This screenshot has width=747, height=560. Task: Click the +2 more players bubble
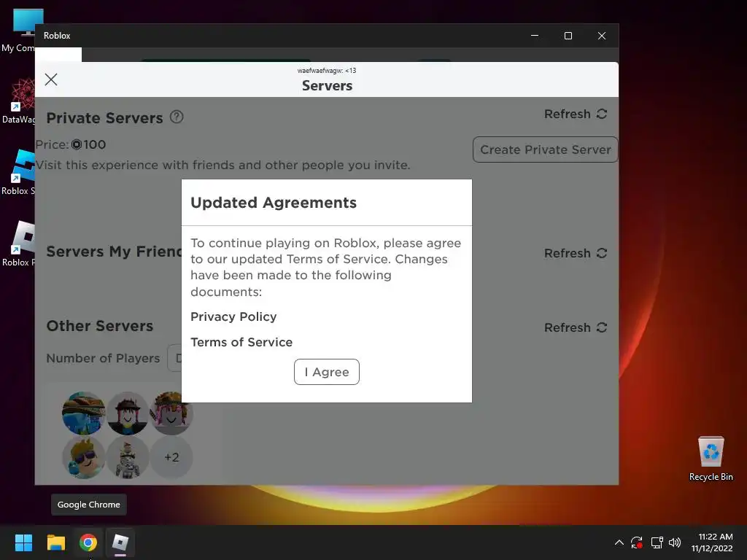pyautogui.click(x=171, y=457)
